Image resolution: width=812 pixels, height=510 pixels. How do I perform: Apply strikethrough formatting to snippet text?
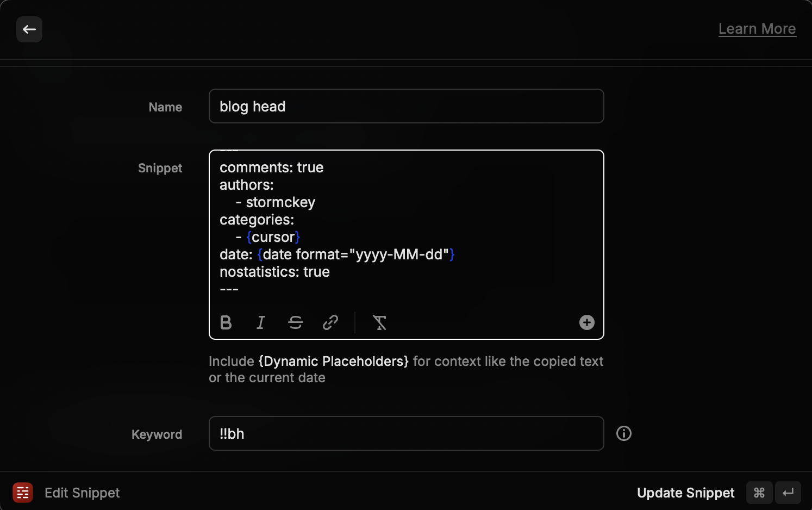pos(296,322)
